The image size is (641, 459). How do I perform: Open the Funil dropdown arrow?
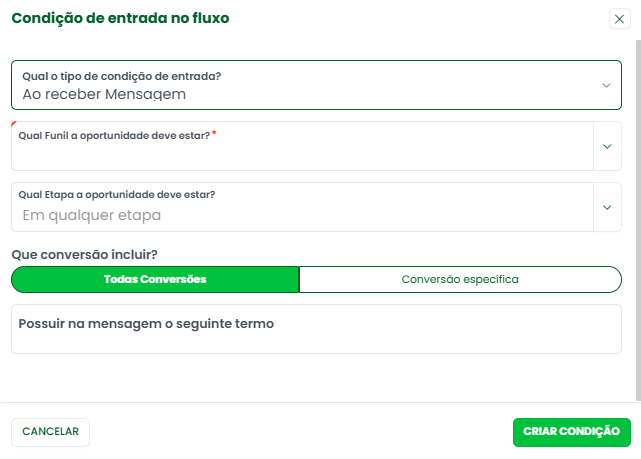tap(607, 146)
